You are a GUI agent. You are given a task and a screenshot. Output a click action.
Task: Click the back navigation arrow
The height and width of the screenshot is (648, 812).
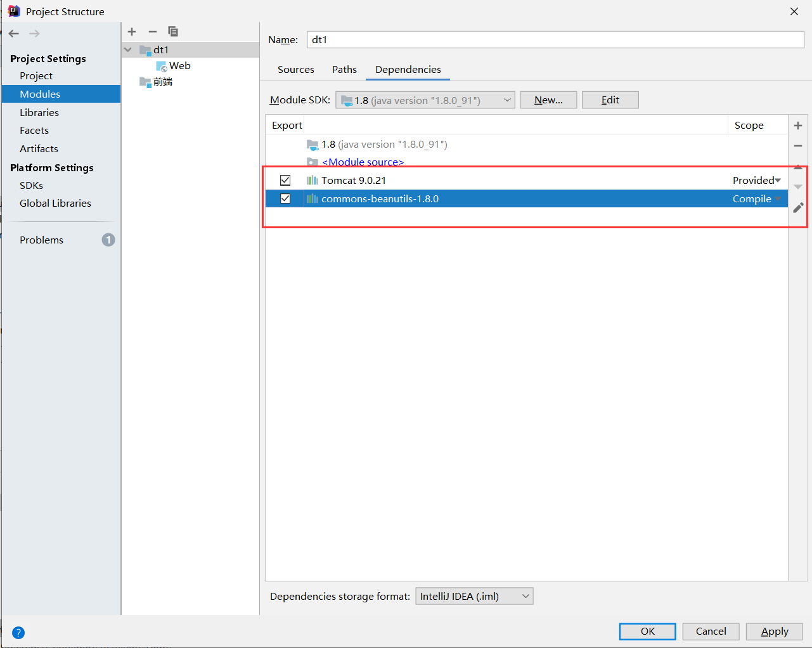[x=14, y=34]
